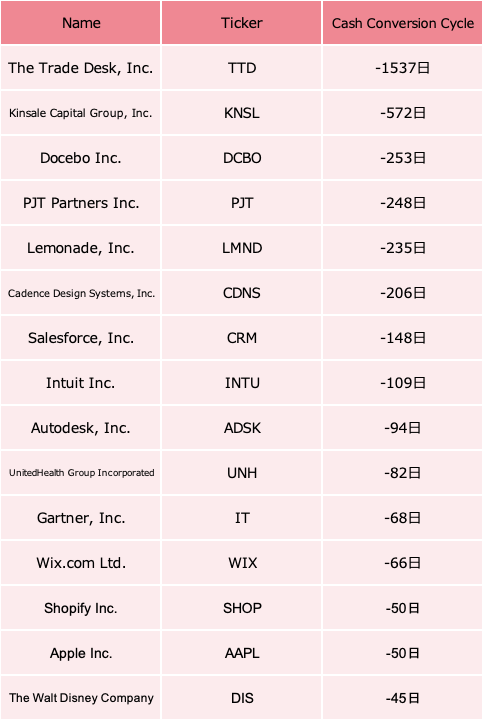Click the Shopify Inc. cell
The height and width of the screenshot is (721, 484).
81,608
